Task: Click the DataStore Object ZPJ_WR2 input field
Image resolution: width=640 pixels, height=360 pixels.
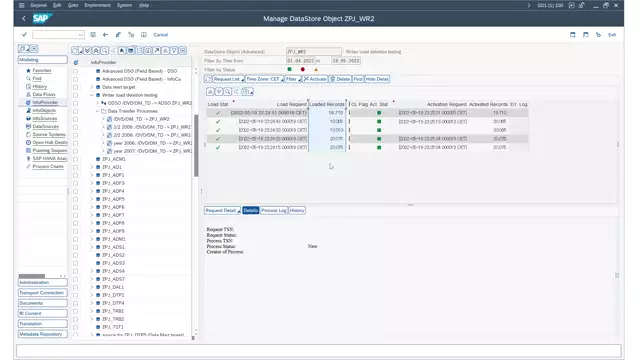Action: click(313, 52)
